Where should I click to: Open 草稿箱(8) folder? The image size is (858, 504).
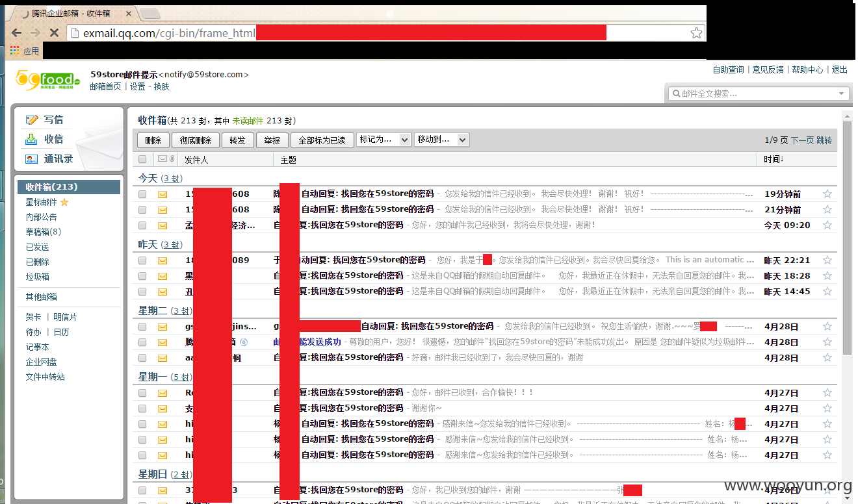[x=44, y=232]
